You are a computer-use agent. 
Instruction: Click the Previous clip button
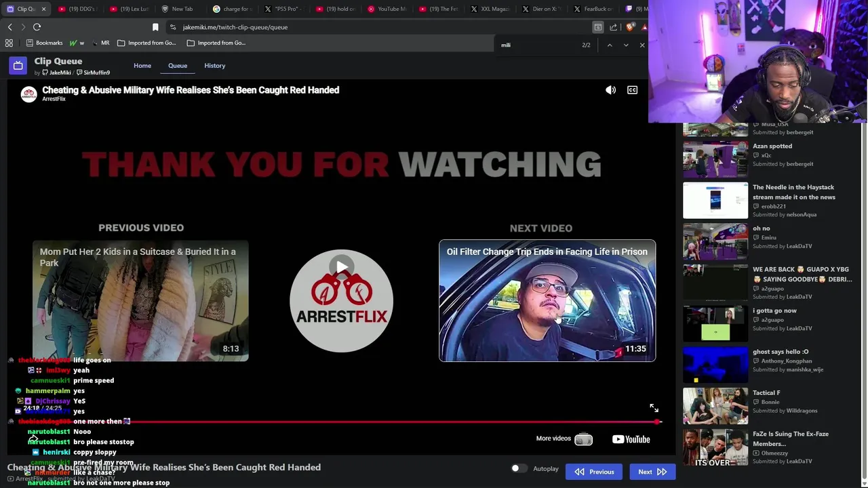point(594,472)
